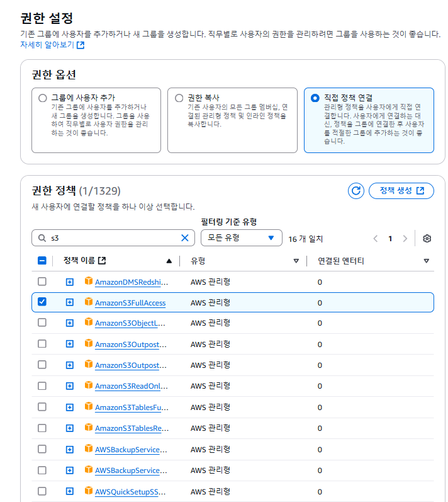Click the orange policy icon for AmazonDMSRedshi...
This screenshot has width=448, height=502.
pyautogui.click(x=89, y=281)
